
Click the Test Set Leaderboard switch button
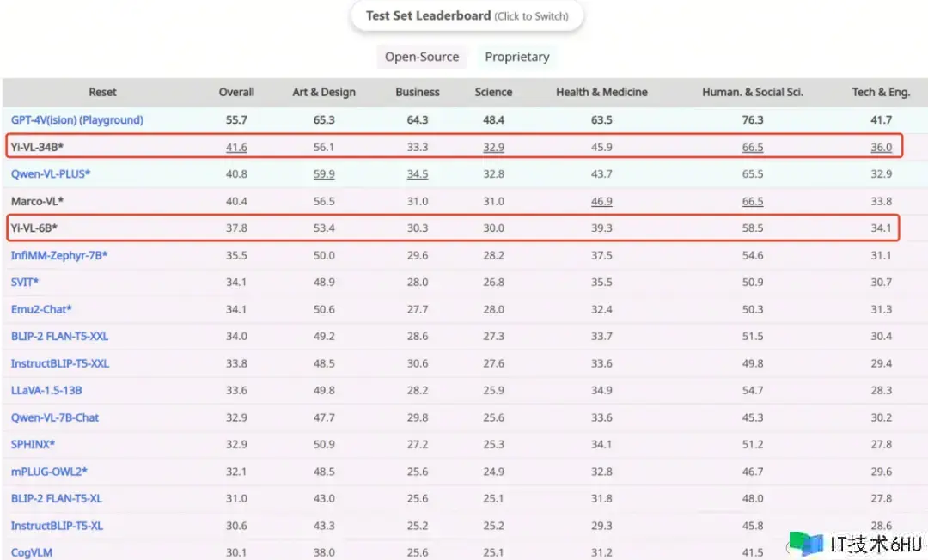pos(467,16)
